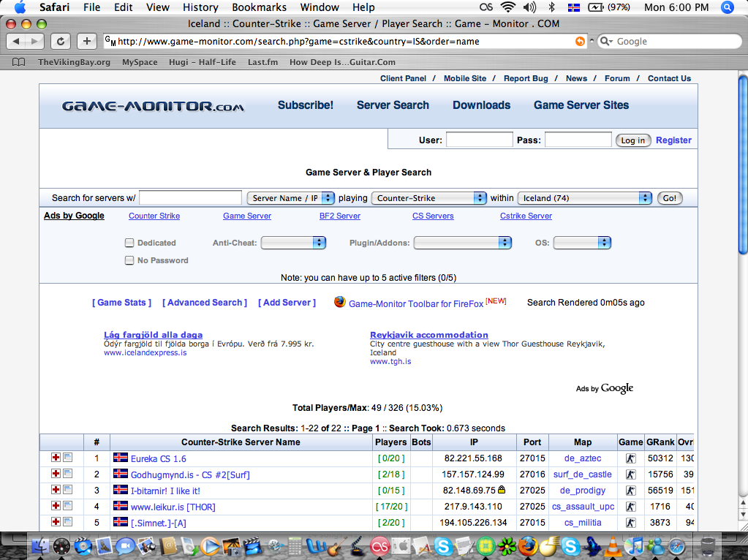Open the volume control in menu bar
This screenshot has width=748, height=560.
(529, 7)
